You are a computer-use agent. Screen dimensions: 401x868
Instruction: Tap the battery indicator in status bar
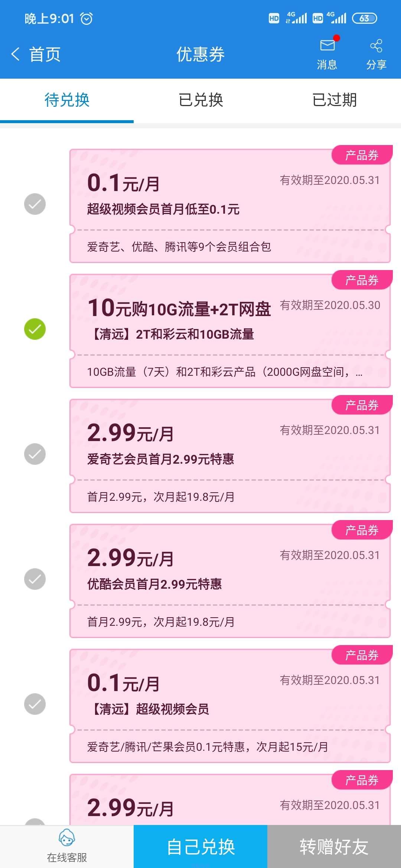click(x=364, y=18)
